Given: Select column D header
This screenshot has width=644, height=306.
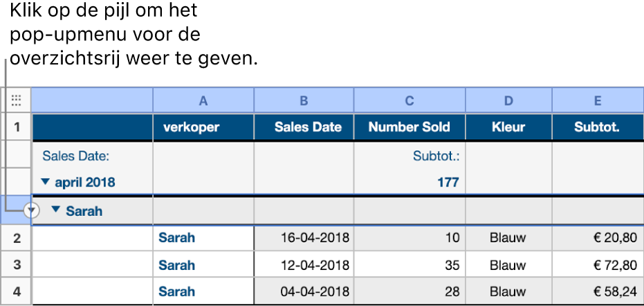Looking at the screenshot, I should pyautogui.click(x=508, y=100).
